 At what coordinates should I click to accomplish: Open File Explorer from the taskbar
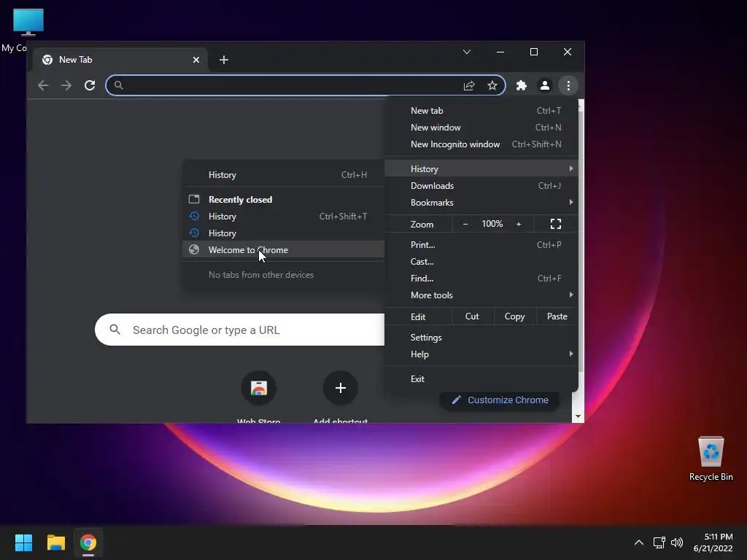pos(55,542)
